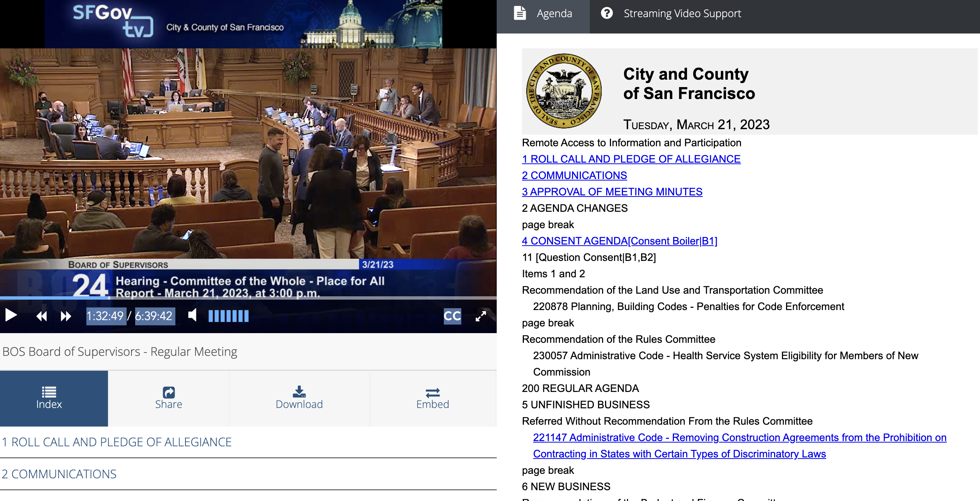Image resolution: width=980 pixels, height=501 pixels.
Task: Open the Share tab
Action: (169, 398)
